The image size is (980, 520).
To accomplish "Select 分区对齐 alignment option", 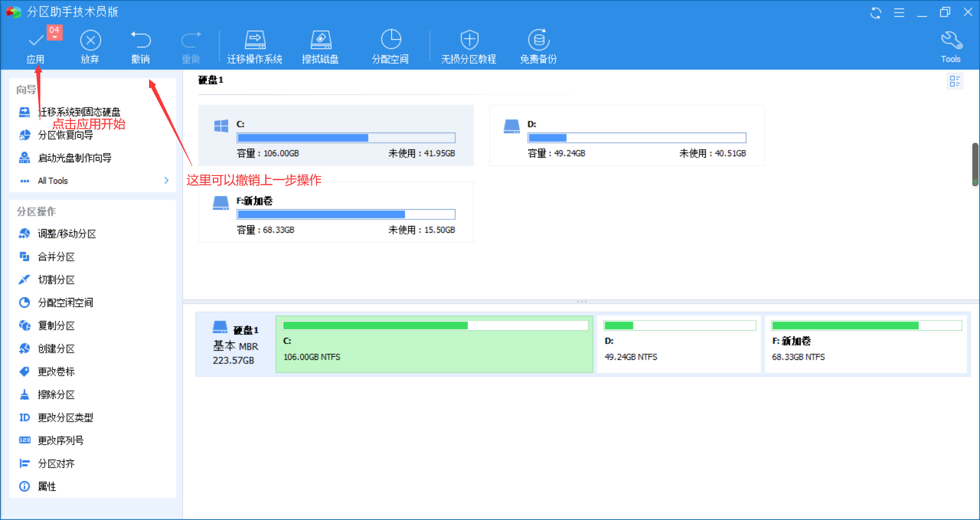I will tap(56, 463).
